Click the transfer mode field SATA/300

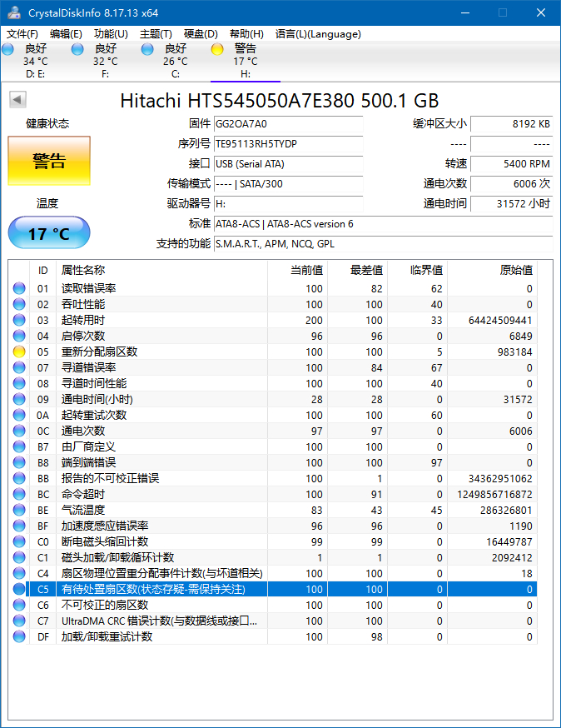coord(288,184)
